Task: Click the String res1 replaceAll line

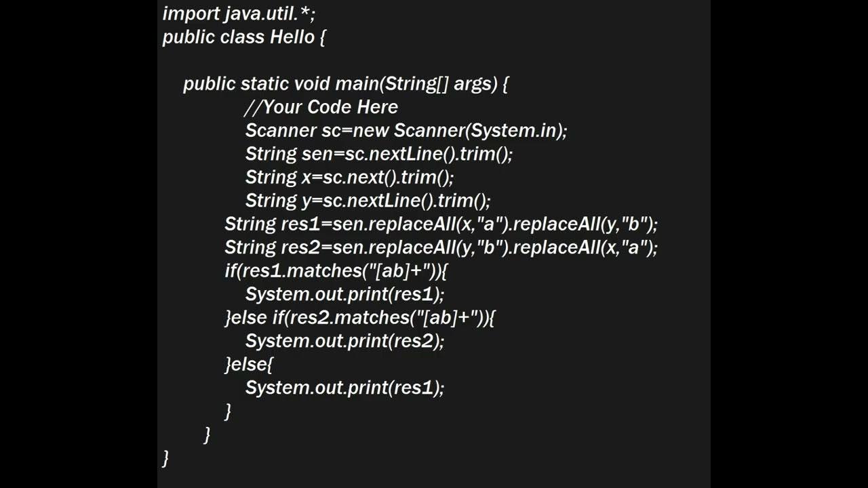Action: [441, 224]
